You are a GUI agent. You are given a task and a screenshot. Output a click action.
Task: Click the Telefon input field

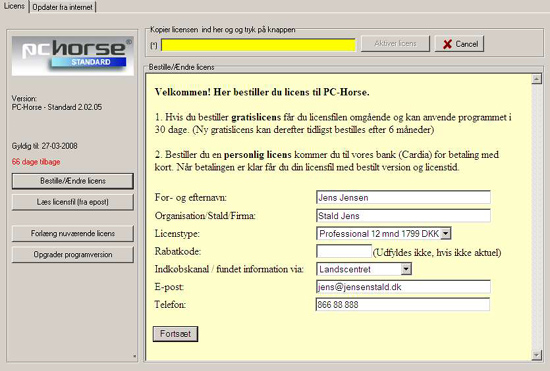point(403,304)
